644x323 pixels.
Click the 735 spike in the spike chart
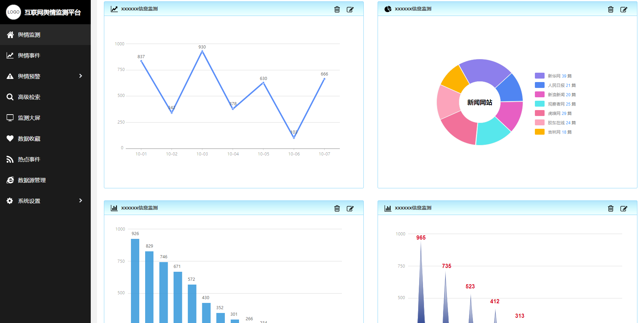click(x=445, y=301)
